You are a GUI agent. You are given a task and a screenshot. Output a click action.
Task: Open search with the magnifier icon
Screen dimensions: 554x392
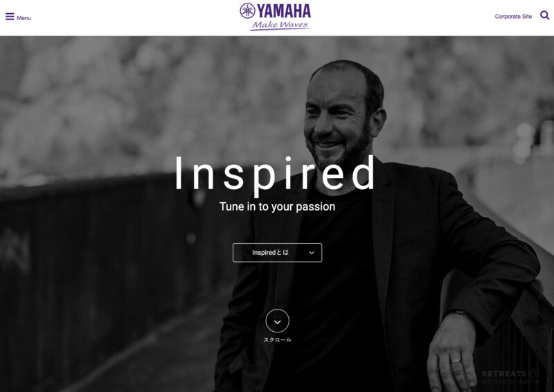coord(544,15)
